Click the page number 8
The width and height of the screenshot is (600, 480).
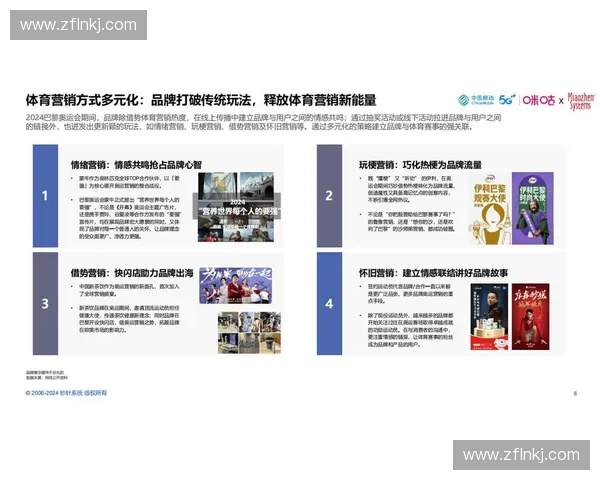[575, 393]
